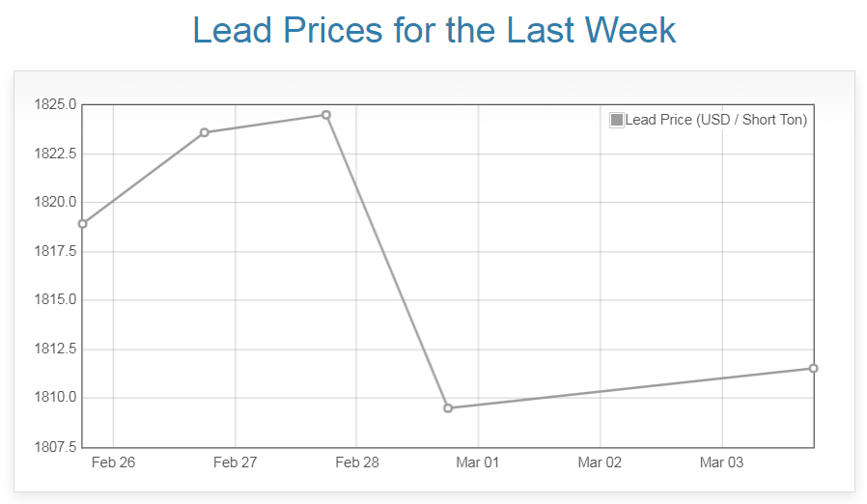Click the gray Lead Price legend swatch
Screen dimensions: 867x504
[x=617, y=120]
